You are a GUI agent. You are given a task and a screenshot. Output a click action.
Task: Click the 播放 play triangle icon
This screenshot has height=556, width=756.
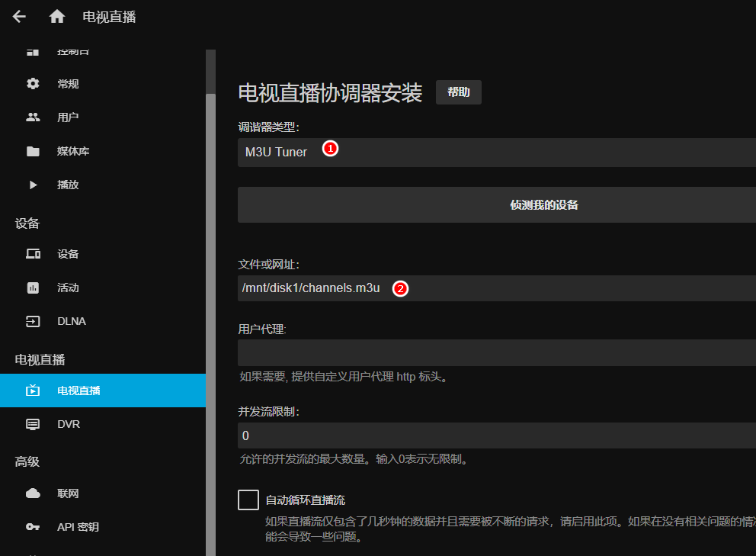[33, 185]
